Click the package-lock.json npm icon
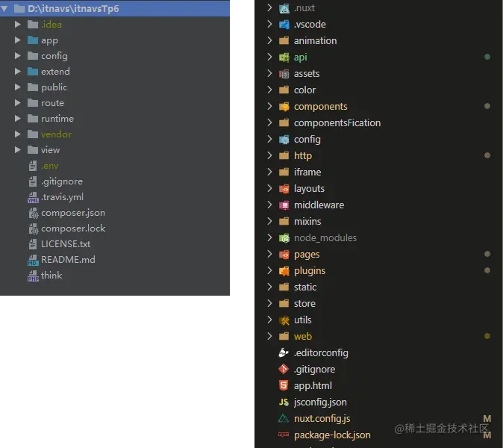The height and width of the screenshot is (448, 503). (x=284, y=435)
